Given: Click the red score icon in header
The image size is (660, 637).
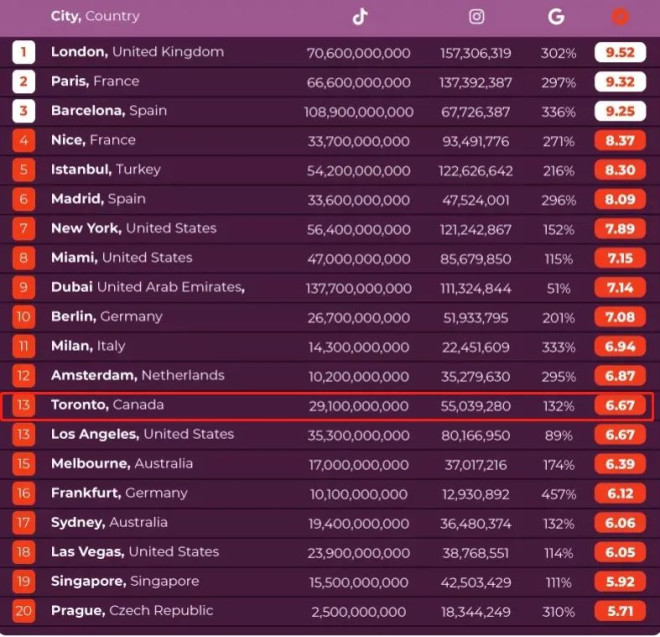Looking at the screenshot, I should click(620, 17).
